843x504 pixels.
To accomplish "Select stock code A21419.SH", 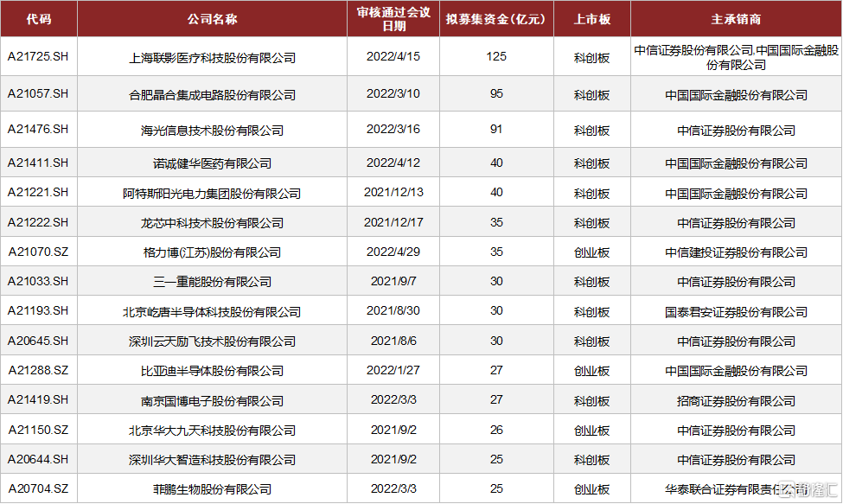I will 38,399.
